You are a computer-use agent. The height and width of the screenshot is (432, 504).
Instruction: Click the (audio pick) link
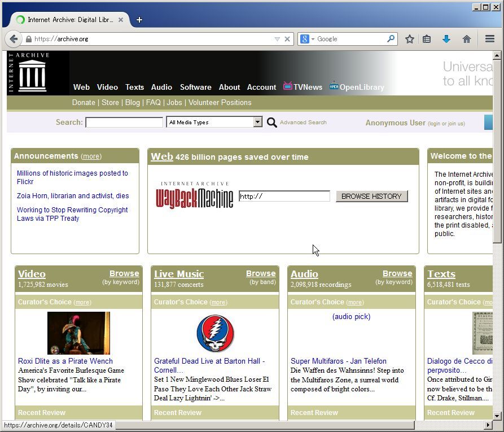pyautogui.click(x=351, y=317)
